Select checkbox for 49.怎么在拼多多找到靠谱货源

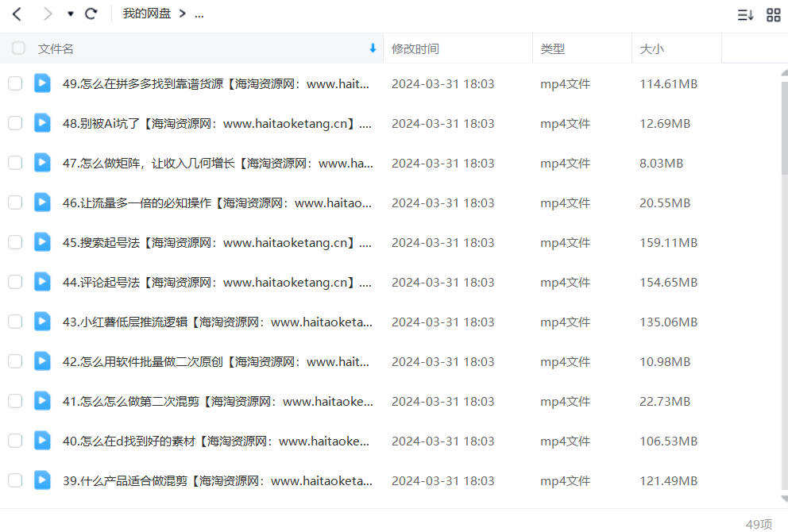point(15,83)
